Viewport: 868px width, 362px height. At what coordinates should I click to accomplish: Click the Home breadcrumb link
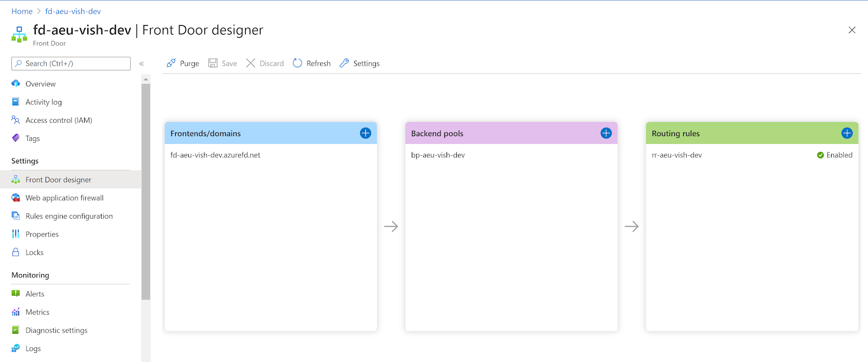point(22,11)
